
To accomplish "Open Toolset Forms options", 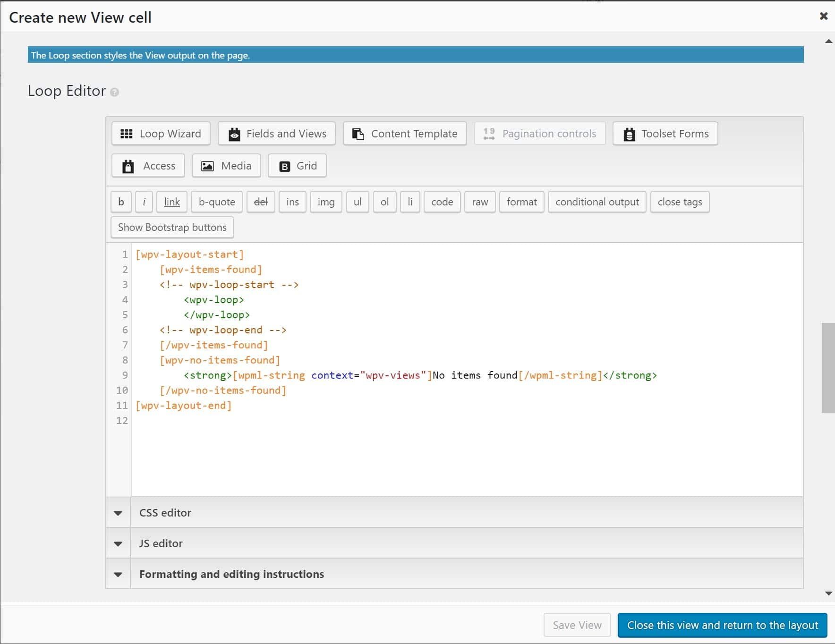I will tap(665, 134).
